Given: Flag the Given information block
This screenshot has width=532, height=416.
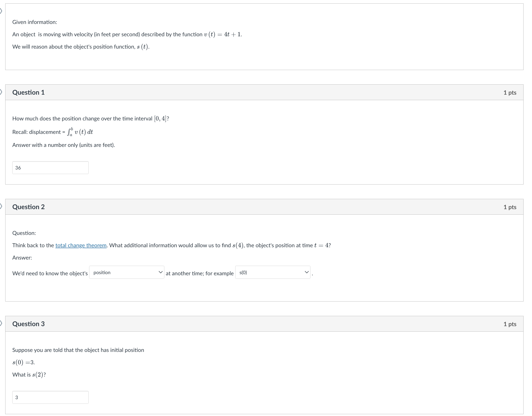Looking at the screenshot, I should (x=1, y=11).
